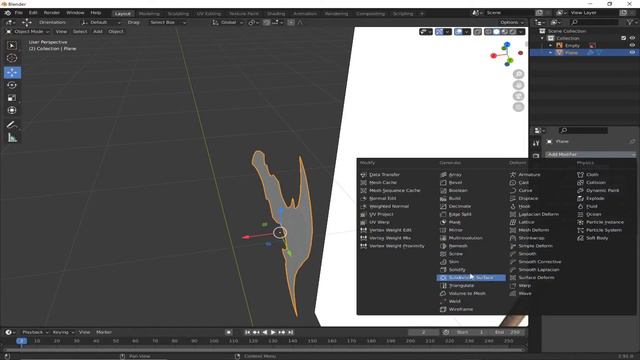640x360 pixels.
Task: Open the File menu
Action: 19,13
